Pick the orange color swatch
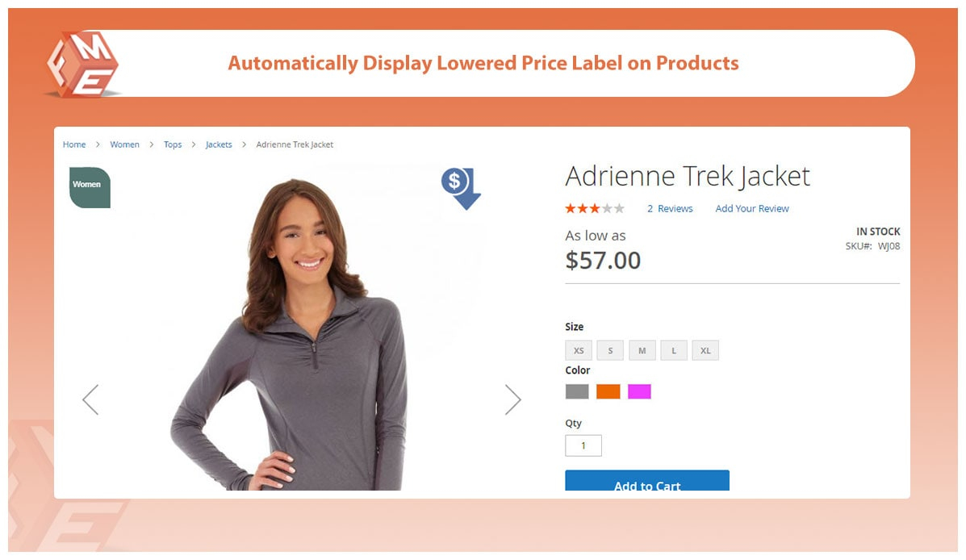This screenshot has width=966, height=560. pos(608,392)
